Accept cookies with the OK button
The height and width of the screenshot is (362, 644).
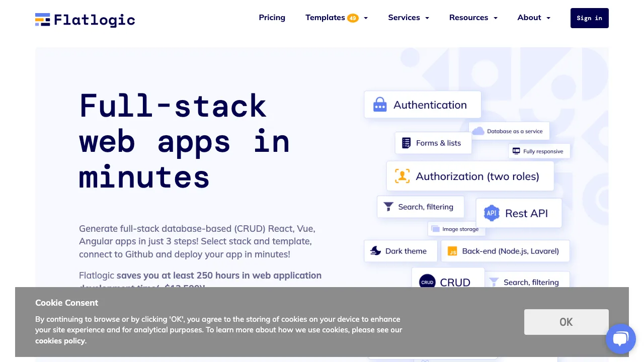tap(567, 322)
